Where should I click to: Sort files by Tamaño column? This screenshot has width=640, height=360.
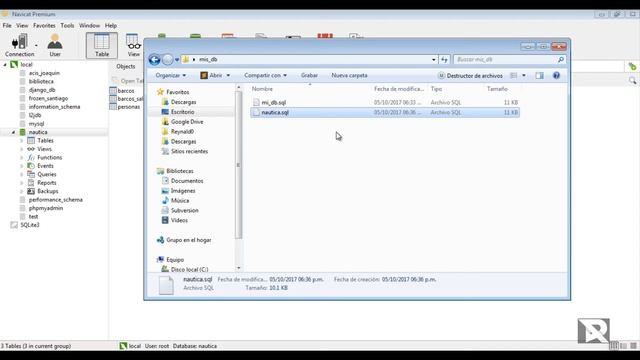pos(497,89)
